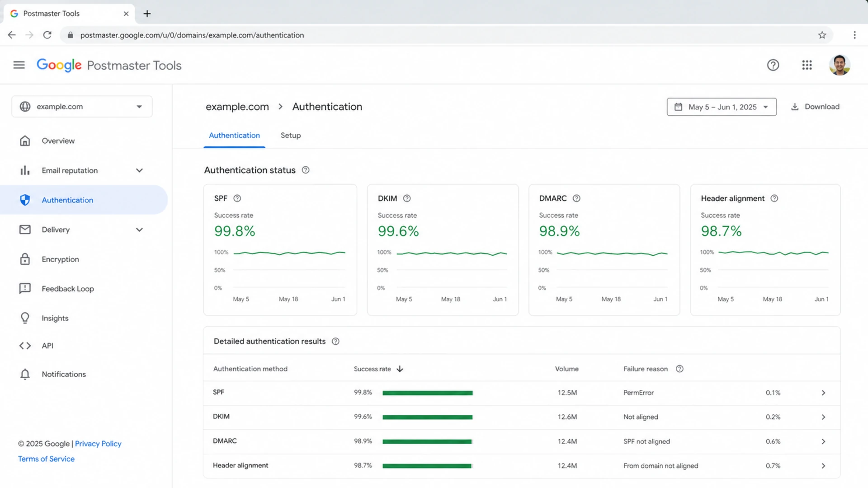The height and width of the screenshot is (488, 868).
Task: Click the API code brackets icon
Action: tap(25, 346)
